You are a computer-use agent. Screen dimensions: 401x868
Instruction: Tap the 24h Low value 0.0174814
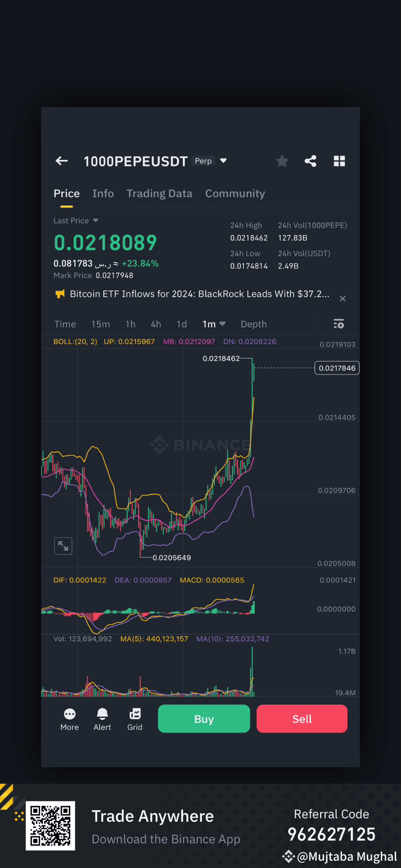(249, 266)
